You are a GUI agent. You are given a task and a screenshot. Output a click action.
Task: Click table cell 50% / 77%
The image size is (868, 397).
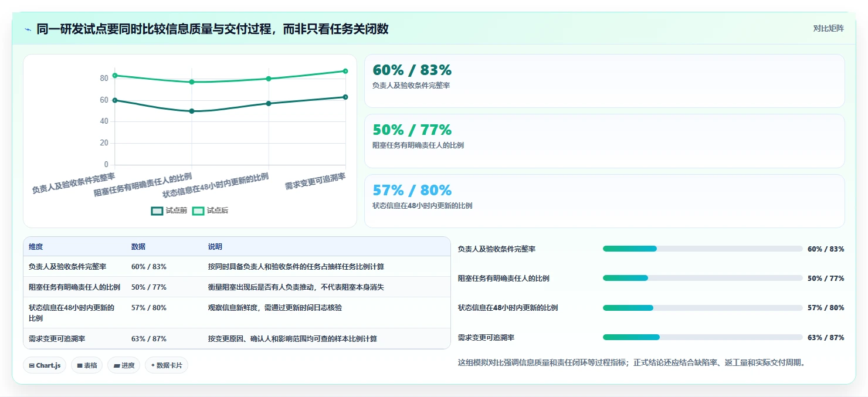click(x=149, y=287)
